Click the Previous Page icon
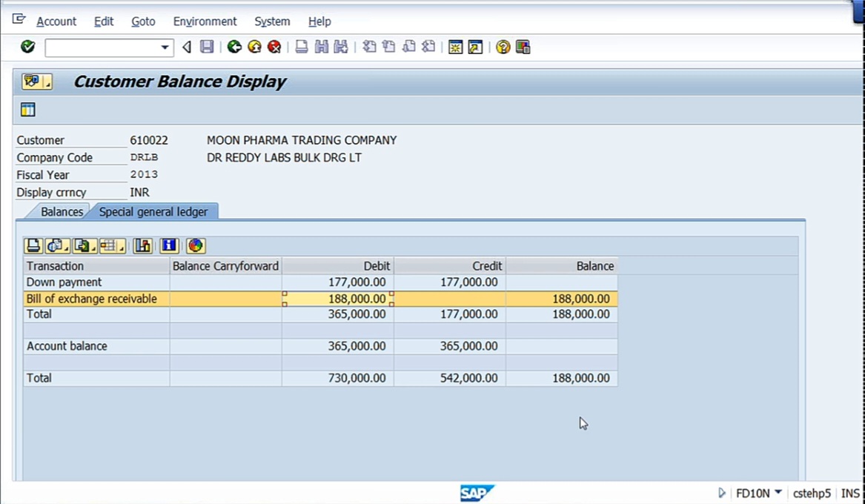Image resolution: width=865 pixels, height=504 pixels. pyautogui.click(x=389, y=47)
